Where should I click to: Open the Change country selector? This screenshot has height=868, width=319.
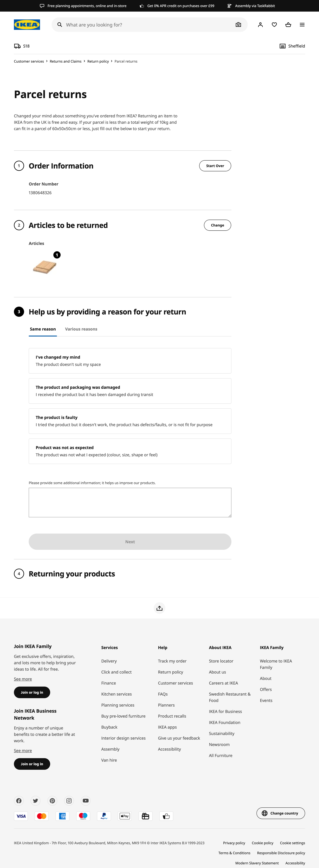(281, 813)
